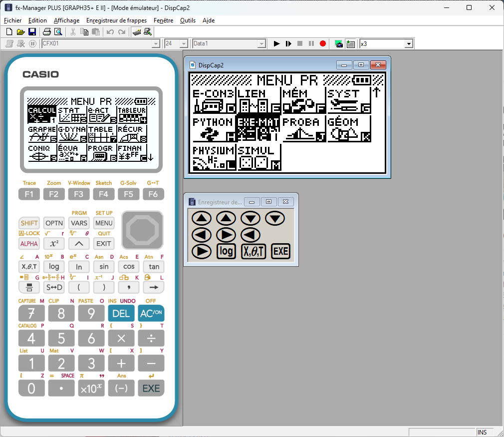Click calculator F3 V-Window key
Viewport: 504px width, 437px height.
click(79, 194)
